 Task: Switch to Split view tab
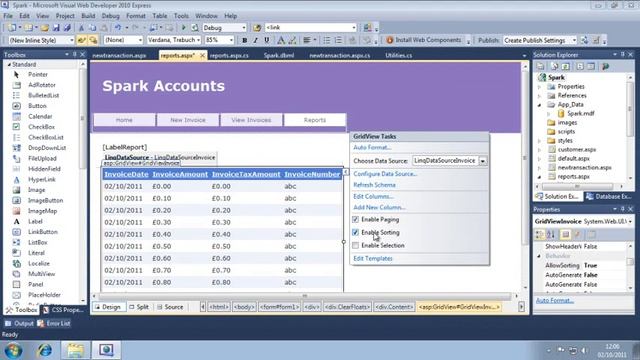coord(139,307)
